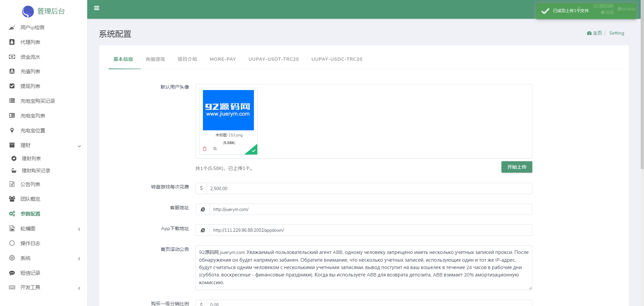Click 参数配置 gears icon
Viewport: 644px width, 306px height.
tap(12, 214)
